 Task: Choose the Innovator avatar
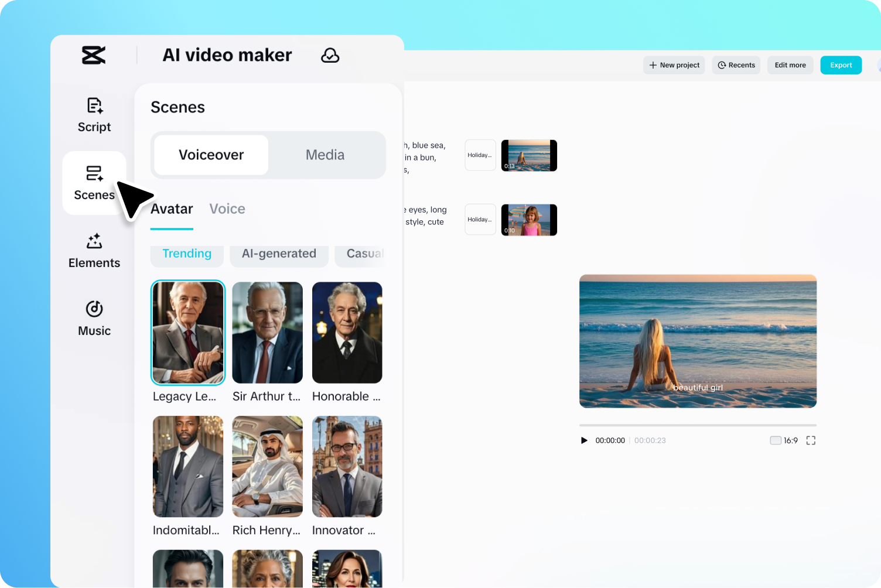click(x=347, y=467)
